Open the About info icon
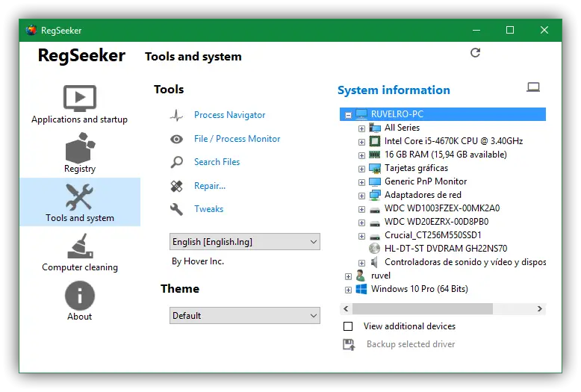The image size is (581, 392). (80, 295)
